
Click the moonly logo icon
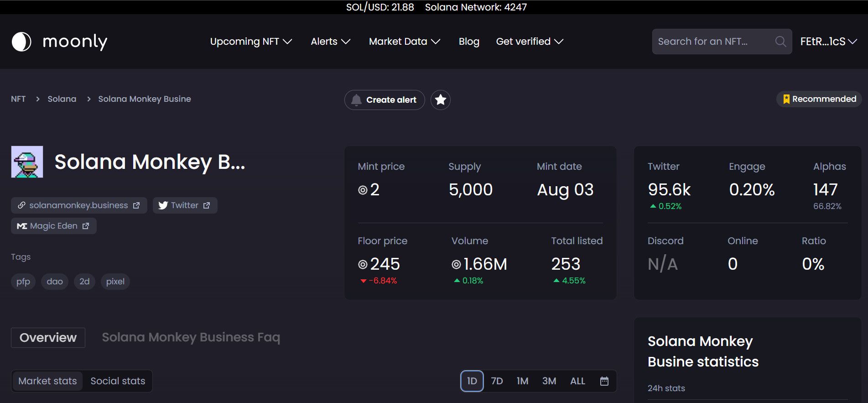pos(21,42)
